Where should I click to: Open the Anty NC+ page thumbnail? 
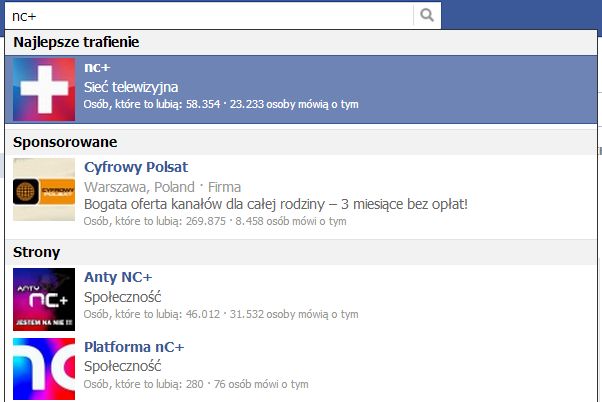coord(44,299)
